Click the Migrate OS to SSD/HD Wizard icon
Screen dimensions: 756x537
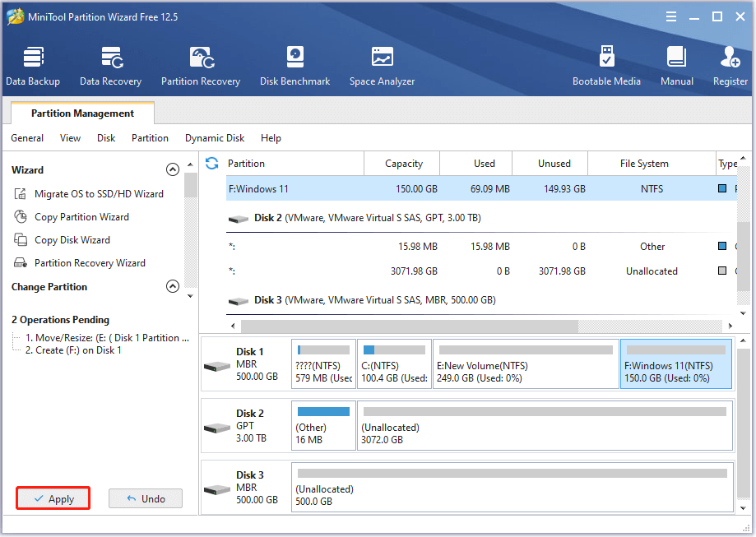coord(21,194)
